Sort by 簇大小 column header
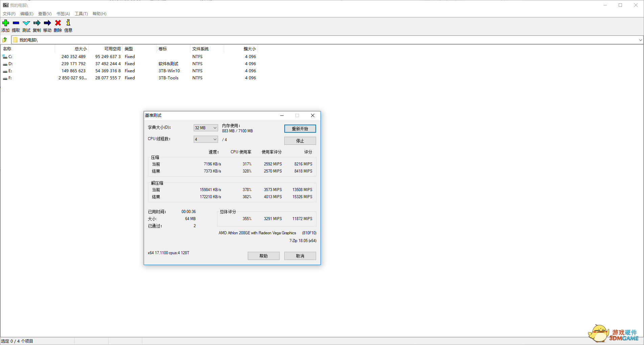Image resolution: width=644 pixels, height=345 pixels. tap(241, 49)
